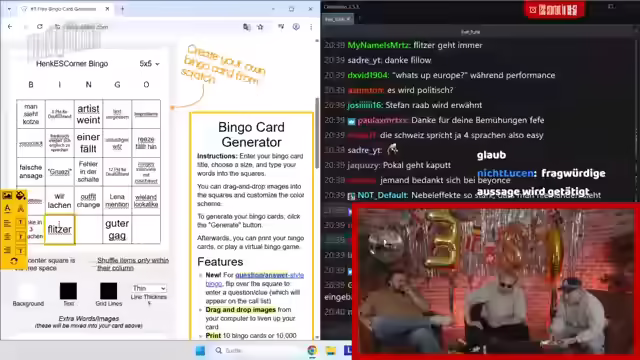Viewport: 640px width, 360px height.
Task: Open the Line Thickness dropdown showing Thin
Action: click(149, 288)
